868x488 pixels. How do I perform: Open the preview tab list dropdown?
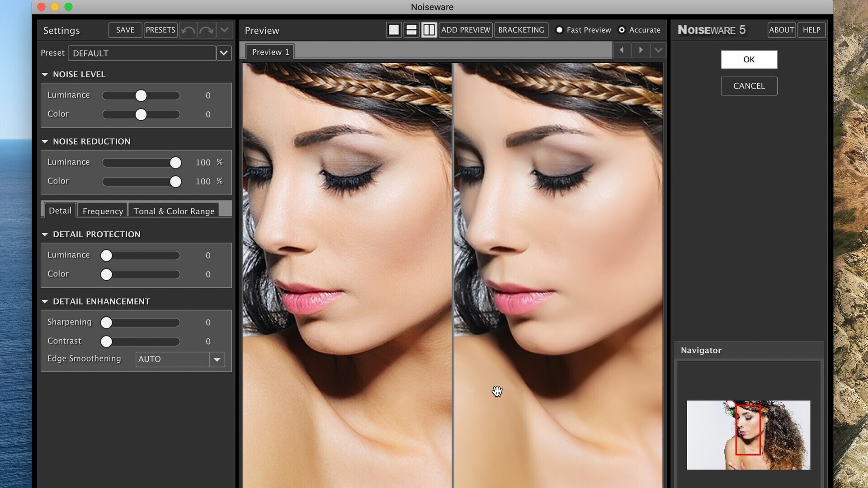[658, 50]
